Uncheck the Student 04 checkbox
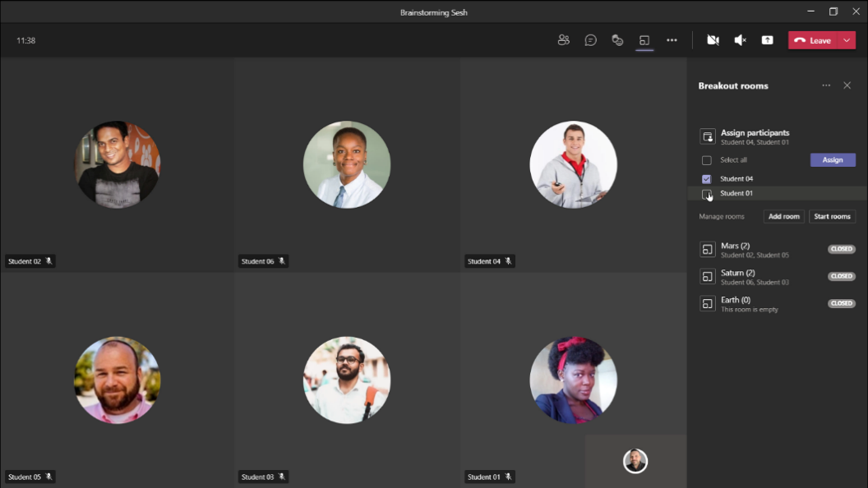This screenshot has width=868, height=488. point(706,178)
